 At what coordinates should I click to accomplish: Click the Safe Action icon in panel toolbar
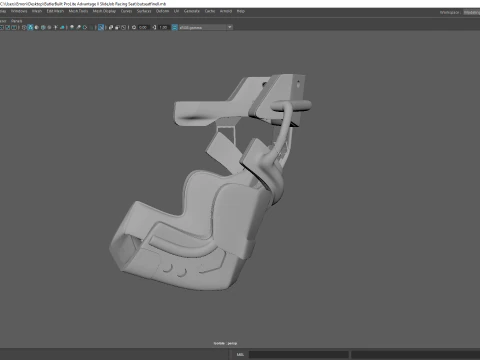[x=7, y=27]
